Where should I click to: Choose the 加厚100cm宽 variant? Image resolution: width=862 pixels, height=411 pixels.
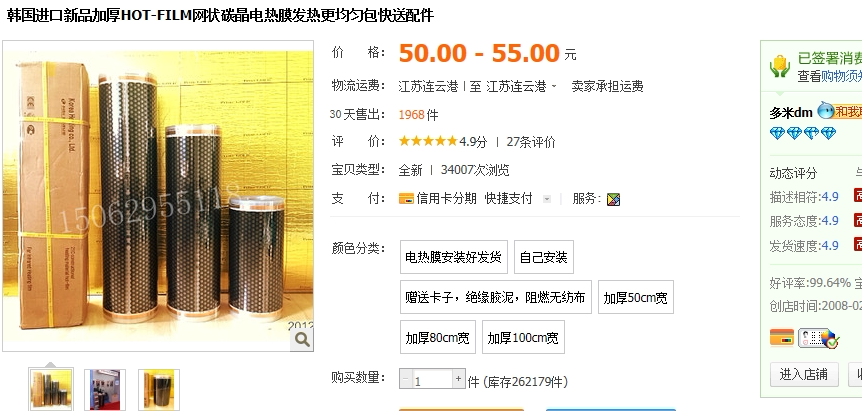[523, 337]
